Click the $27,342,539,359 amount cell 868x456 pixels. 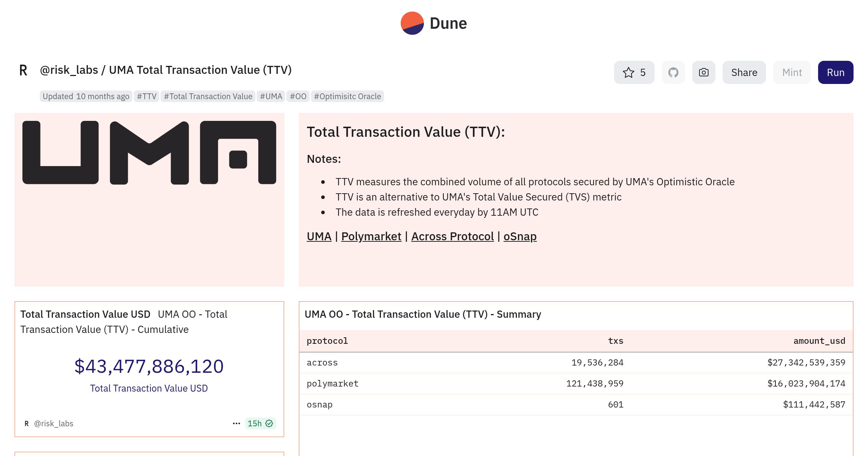[807, 363]
